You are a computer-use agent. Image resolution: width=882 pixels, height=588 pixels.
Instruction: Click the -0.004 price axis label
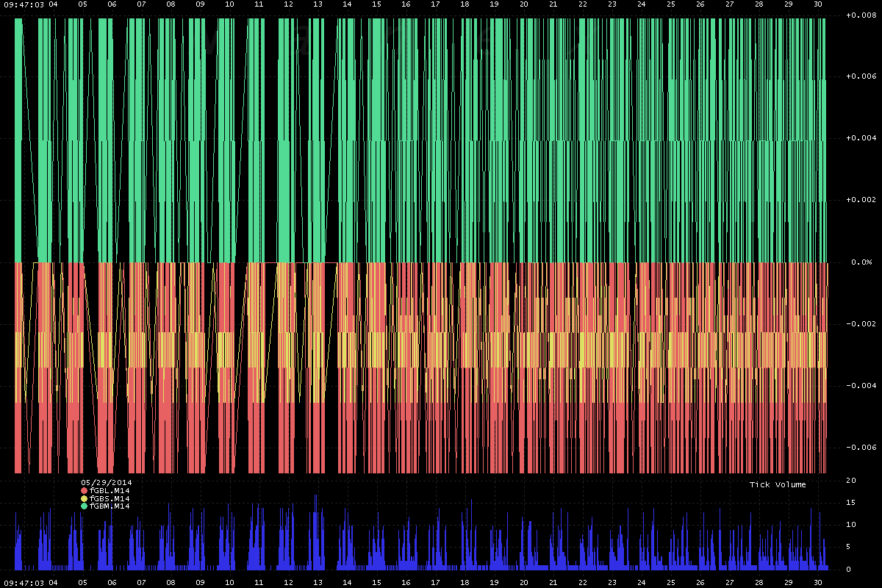point(861,386)
